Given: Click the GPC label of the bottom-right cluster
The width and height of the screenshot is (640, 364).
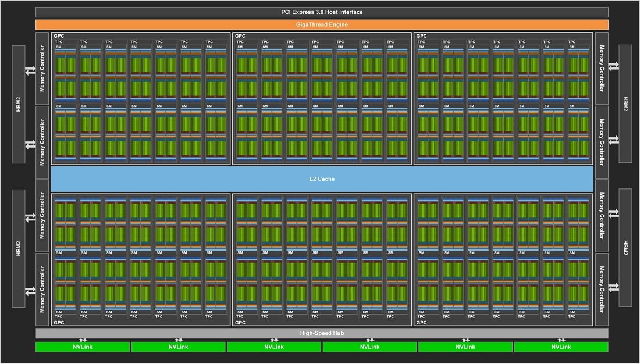Looking at the screenshot, I should point(421,322).
